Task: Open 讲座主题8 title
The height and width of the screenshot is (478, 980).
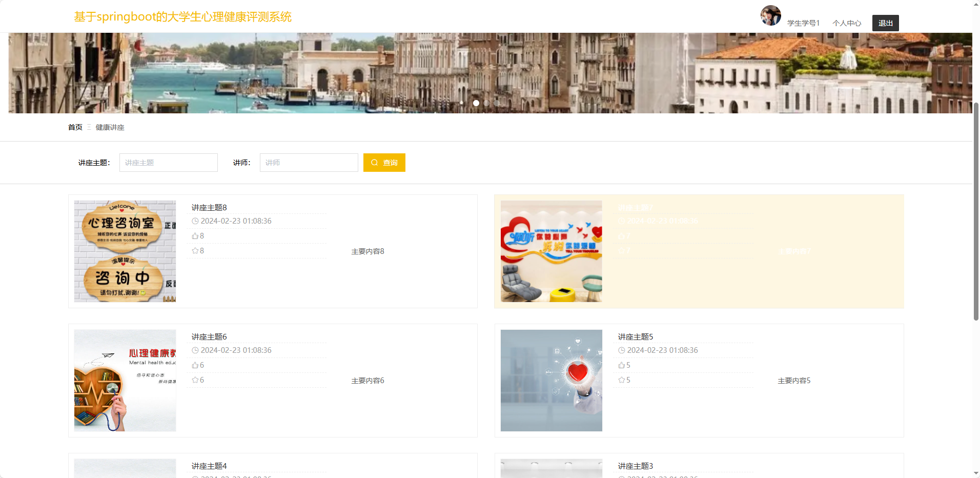Action: tap(209, 208)
